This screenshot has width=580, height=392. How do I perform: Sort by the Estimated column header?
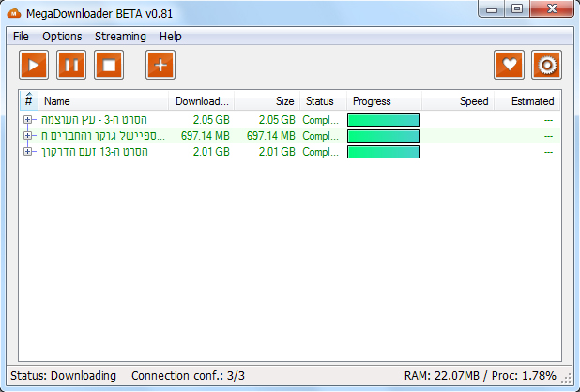click(x=527, y=101)
